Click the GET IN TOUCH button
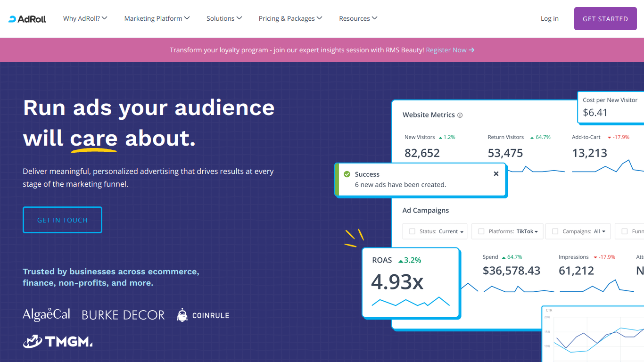The height and width of the screenshot is (362, 644). coord(62,220)
